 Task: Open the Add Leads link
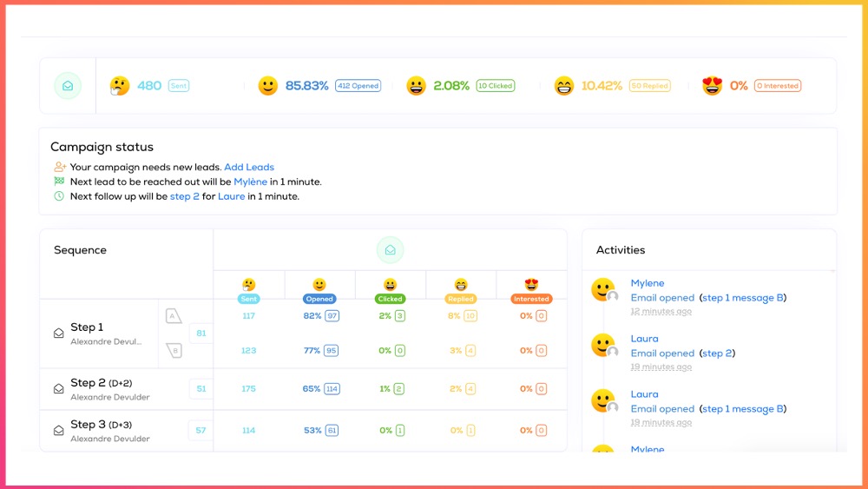click(249, 168)
